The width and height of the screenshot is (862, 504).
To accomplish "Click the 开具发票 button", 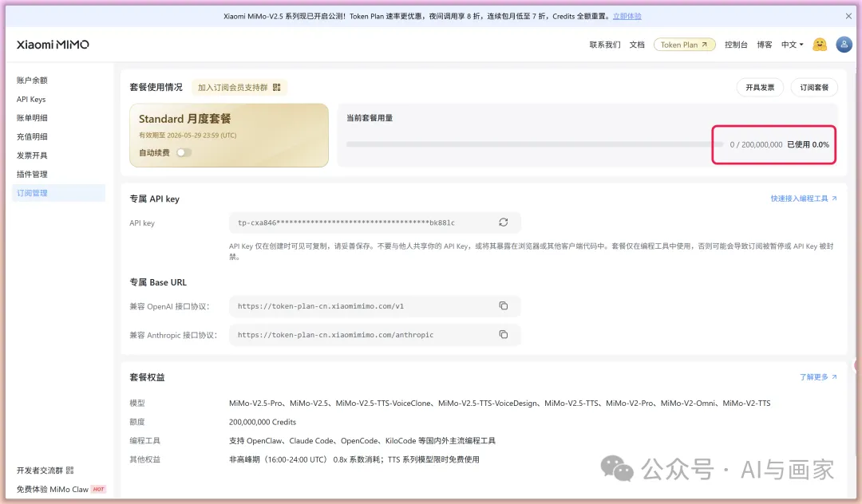I will pos(760,87).
